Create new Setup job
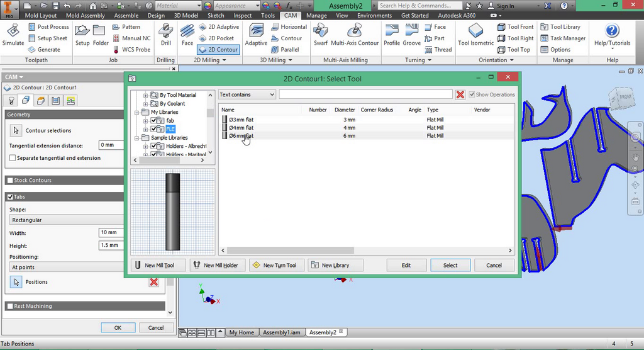This screenshot has height=350, width=644. click(x=82, y=35)
